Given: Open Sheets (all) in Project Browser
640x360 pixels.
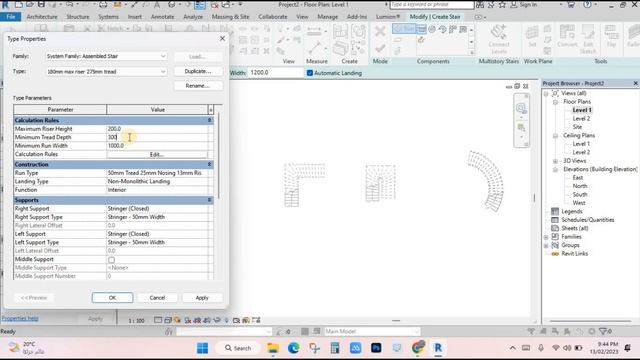Looking at the screenshot, I should click(574, 228).
